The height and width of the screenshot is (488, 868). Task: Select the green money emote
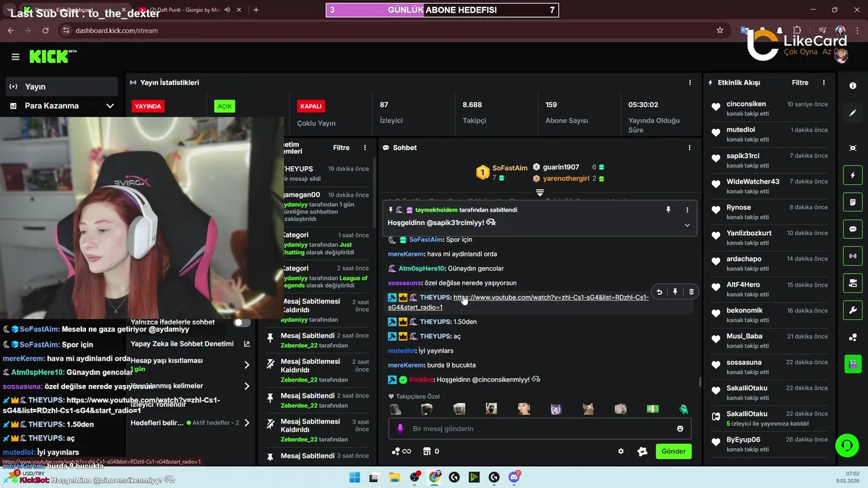(x=652, y=409)
